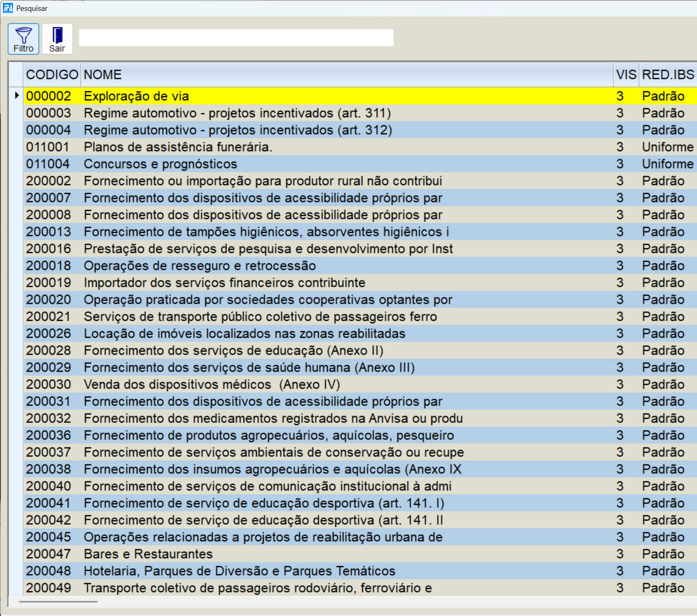Select row 200030 Venda dos dispositivos médicos
The height and width of the screenshot is (616, 697).
point(212,384)
